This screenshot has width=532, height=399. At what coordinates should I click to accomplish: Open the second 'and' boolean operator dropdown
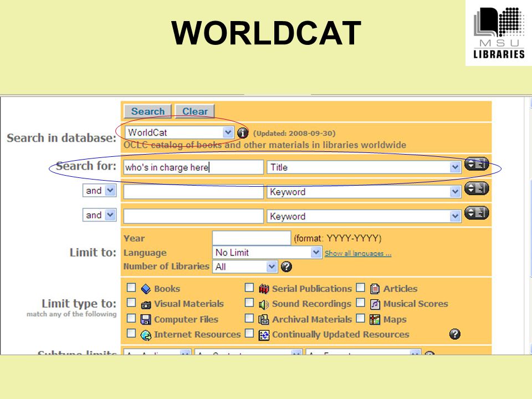pyautogui.click(x=99, y=215)
